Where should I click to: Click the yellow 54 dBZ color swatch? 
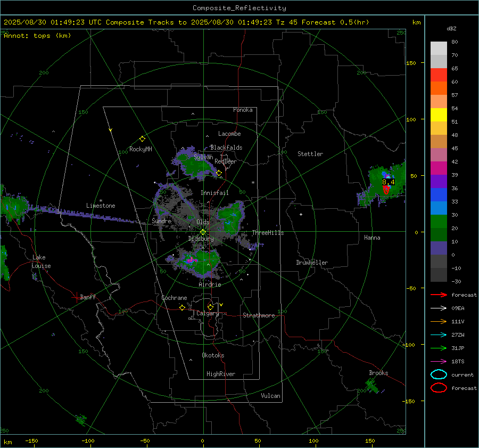click(439, 115)
